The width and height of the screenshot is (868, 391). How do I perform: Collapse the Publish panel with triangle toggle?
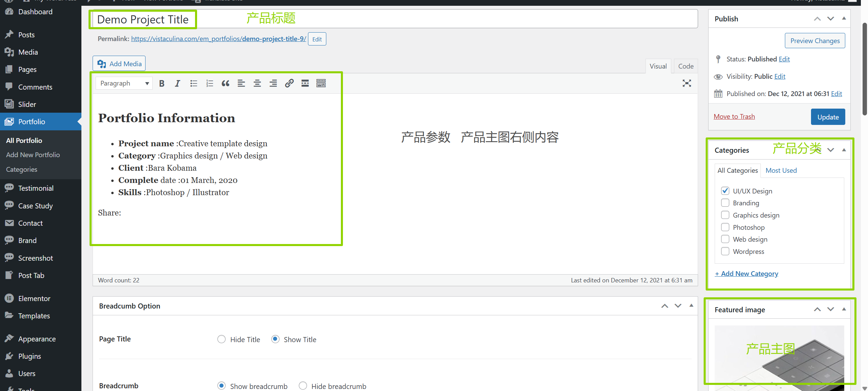coord(844,19)
